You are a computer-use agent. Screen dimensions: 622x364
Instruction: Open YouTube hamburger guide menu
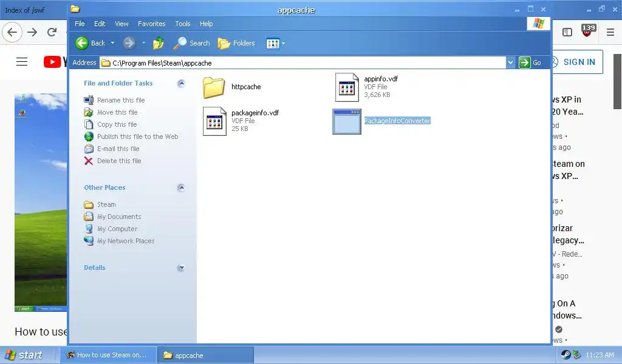point(22,62)
